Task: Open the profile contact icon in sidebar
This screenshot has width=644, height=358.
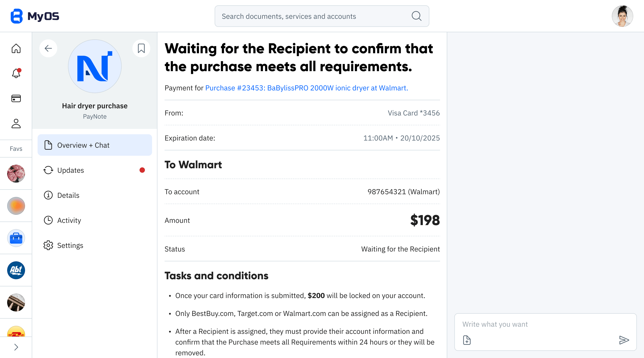Action: tap(16, 124)
